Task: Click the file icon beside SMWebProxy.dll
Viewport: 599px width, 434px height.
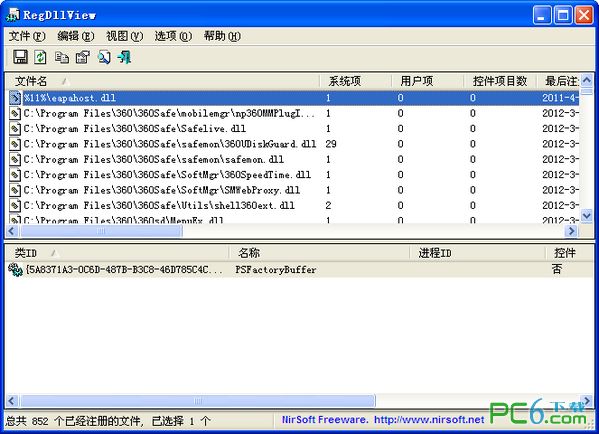Action: tap(15, 190)
